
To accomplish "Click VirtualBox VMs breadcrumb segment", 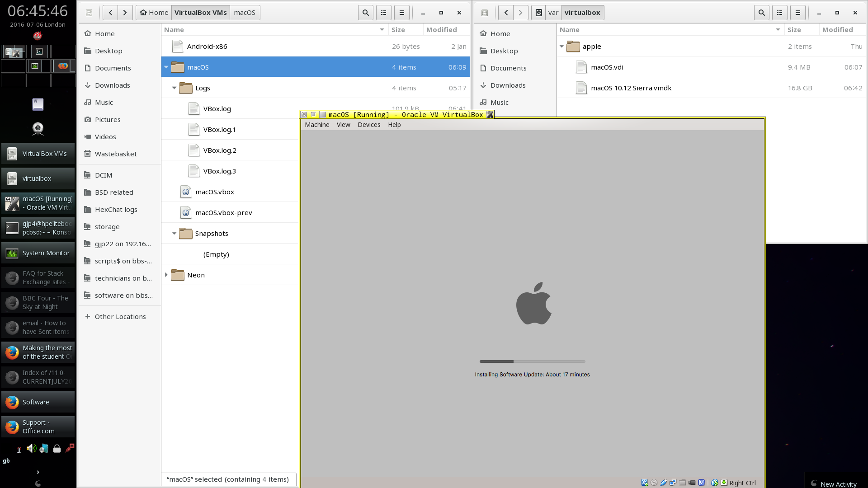I will [201, 13].
